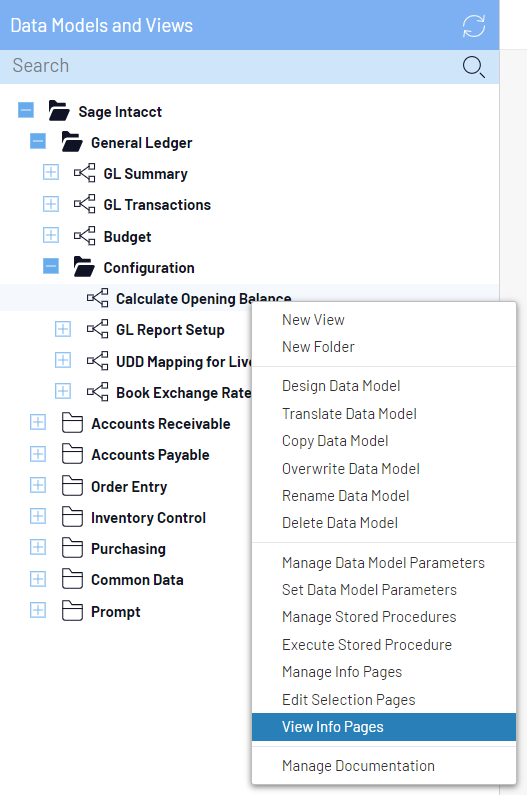
Task: Select Delete Data Model menu entry
Action: 340,523
